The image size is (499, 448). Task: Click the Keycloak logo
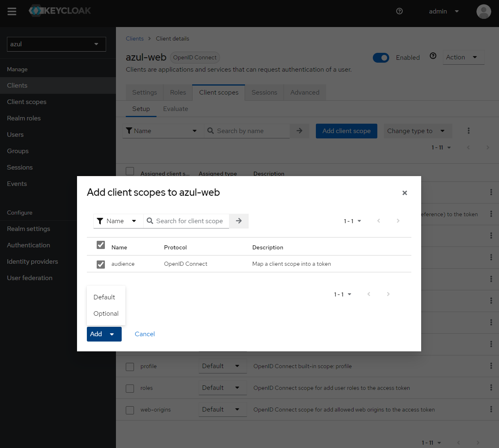tap(59, 11)
